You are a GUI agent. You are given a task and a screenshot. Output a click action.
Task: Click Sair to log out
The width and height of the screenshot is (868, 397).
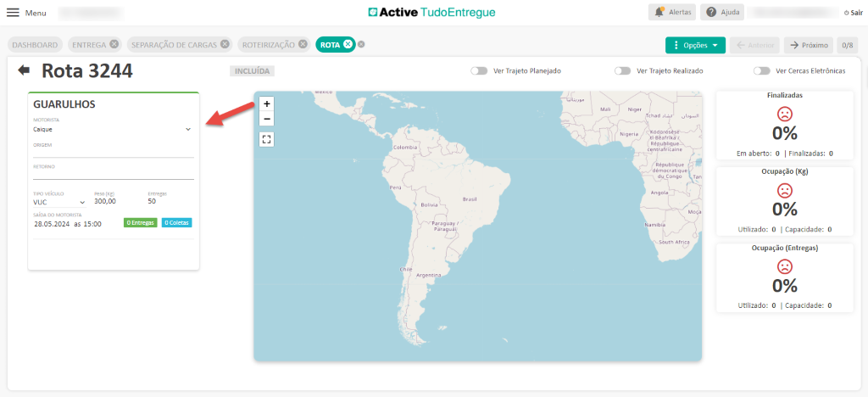[x=853, y=13]
